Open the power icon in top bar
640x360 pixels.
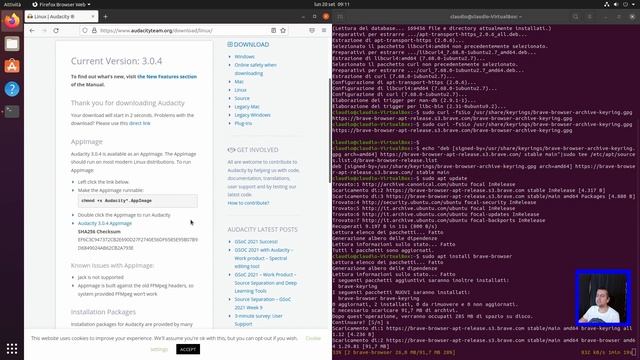click(x=625, y=4)
